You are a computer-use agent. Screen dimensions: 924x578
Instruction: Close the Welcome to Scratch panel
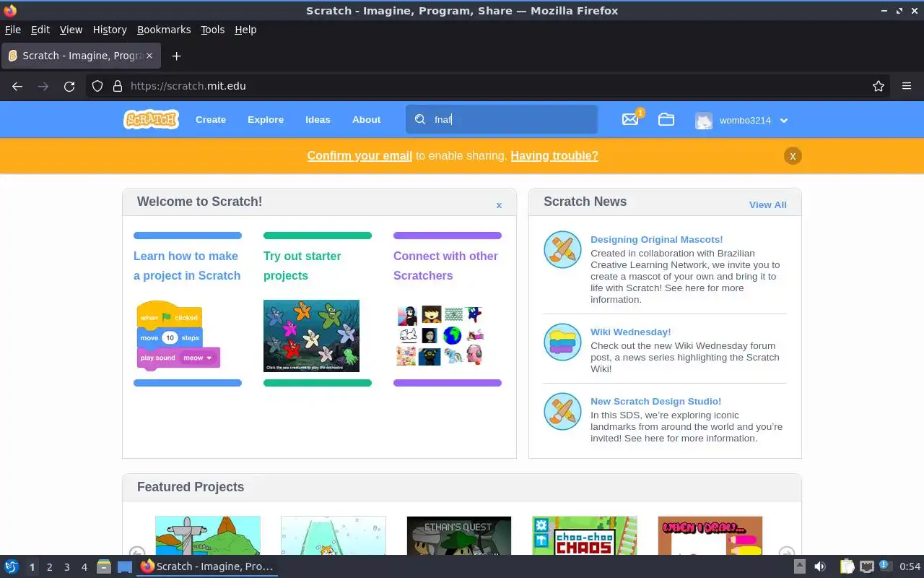click(x=499, y=205)
